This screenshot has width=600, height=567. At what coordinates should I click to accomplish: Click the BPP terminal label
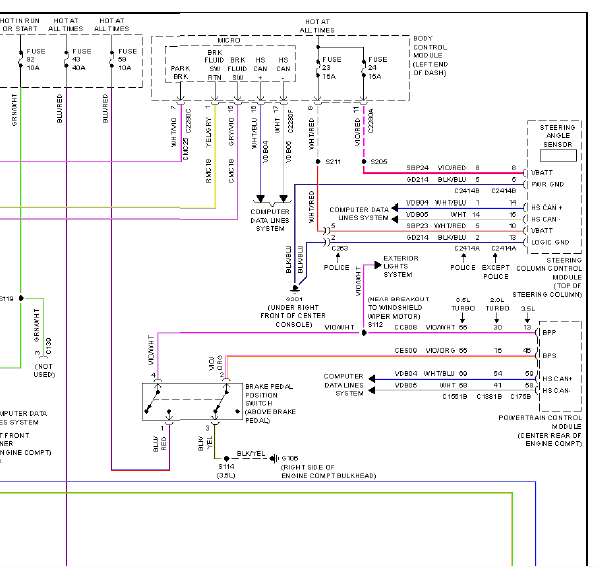[549, 332]
